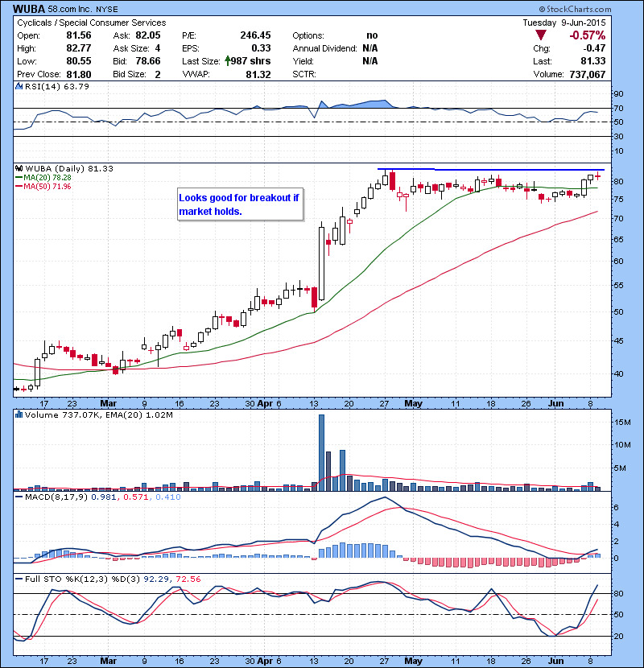Select the Last price 81.33 in header
Screen dimensions: 644x668
pos(593,61)
